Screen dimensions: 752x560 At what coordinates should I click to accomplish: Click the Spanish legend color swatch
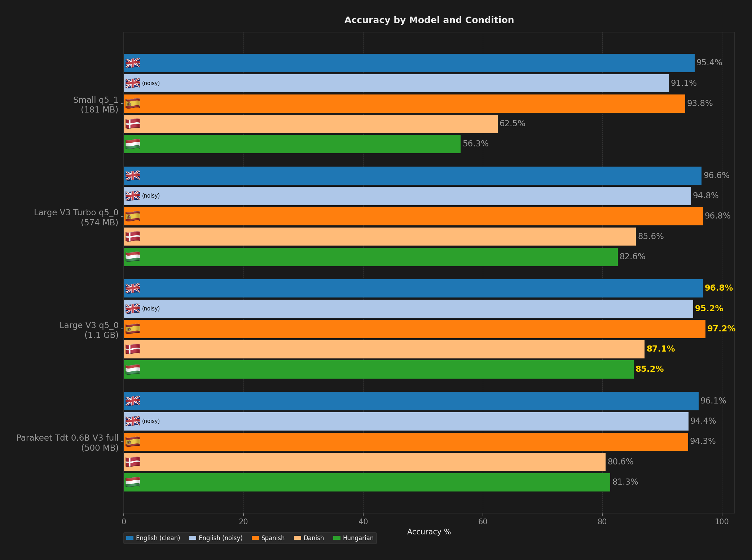[x=255, y=538]
